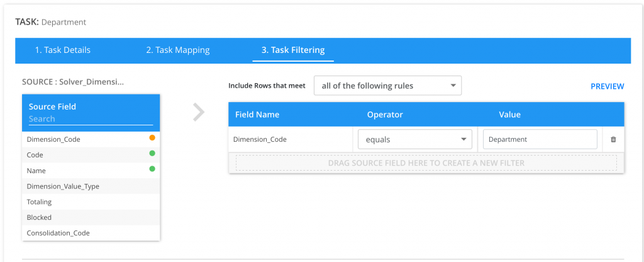Viewport: 644px width, 262px height.
Task: Switch to the Task Details tab
Action: [x=62, y=50]
